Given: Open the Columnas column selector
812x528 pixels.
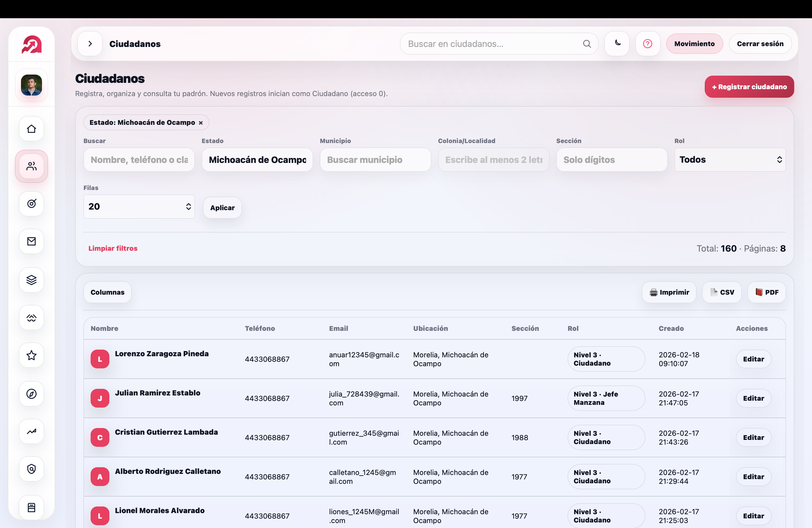Looking at the screenshot, I should [107, 292].
